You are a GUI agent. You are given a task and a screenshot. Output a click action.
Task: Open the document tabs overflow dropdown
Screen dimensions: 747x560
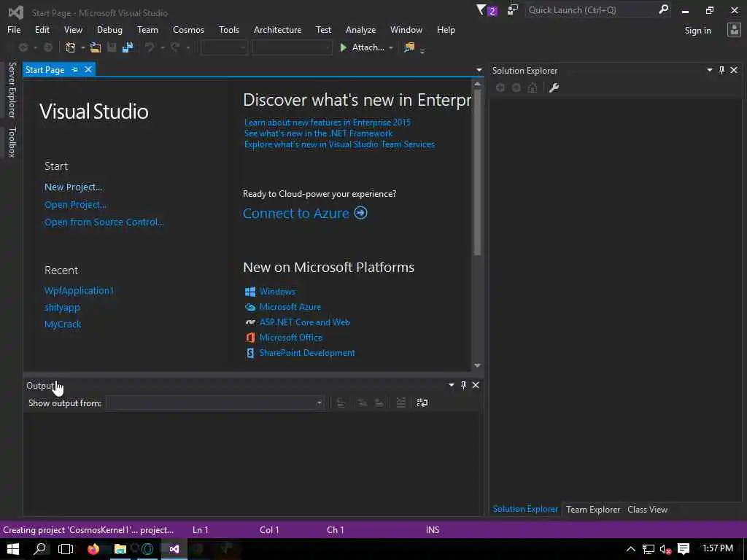[479, 70]
